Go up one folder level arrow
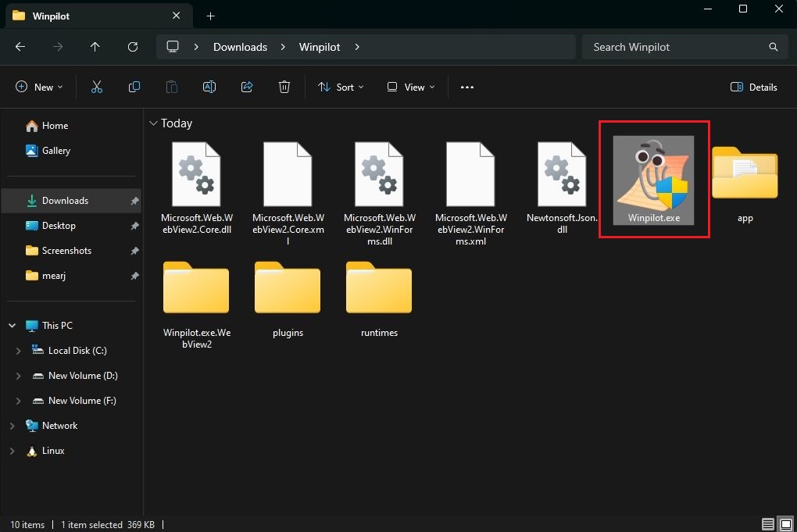Screen dimensions: 797x532 coord(95,47)
